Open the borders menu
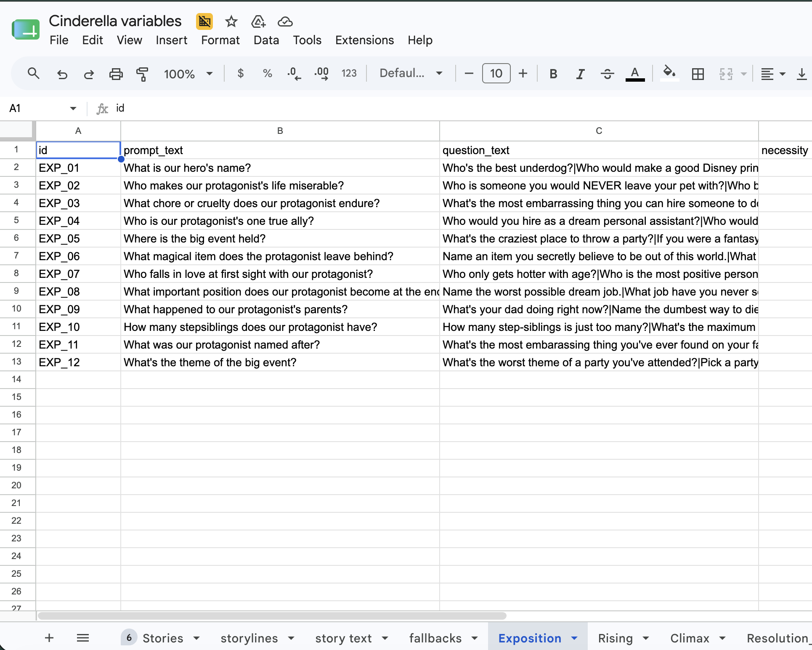The image size is (812, 650). click(x=698, y=74)
